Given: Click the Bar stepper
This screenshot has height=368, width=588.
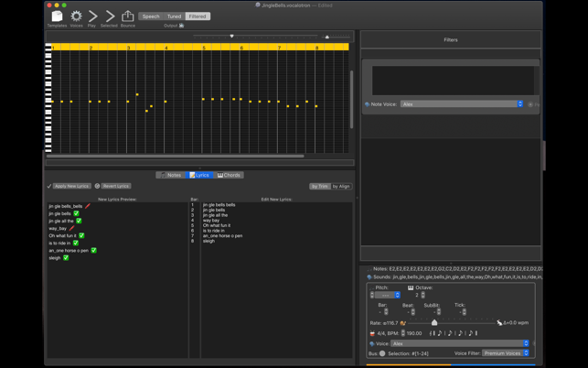Looking at the screenshot, I should pyautogui.click(x=386, y=312).
